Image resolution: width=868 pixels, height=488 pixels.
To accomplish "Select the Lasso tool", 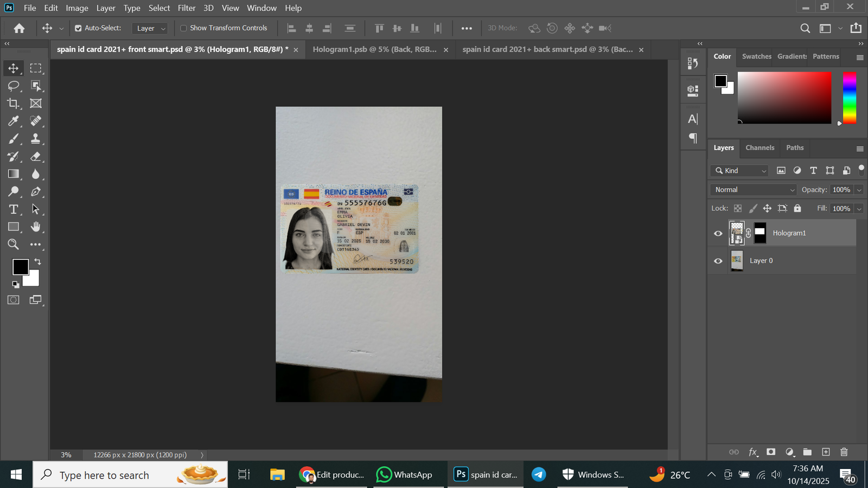I will [x=14, y=86].
